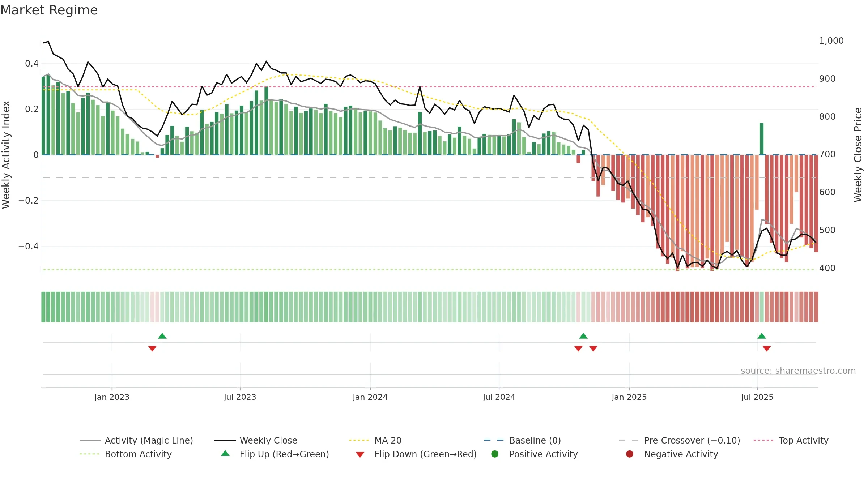Viewport: 868px width, 488px height.
Task: Click the red flip-down marker near early 2023
Action: [x=152, y=348]
